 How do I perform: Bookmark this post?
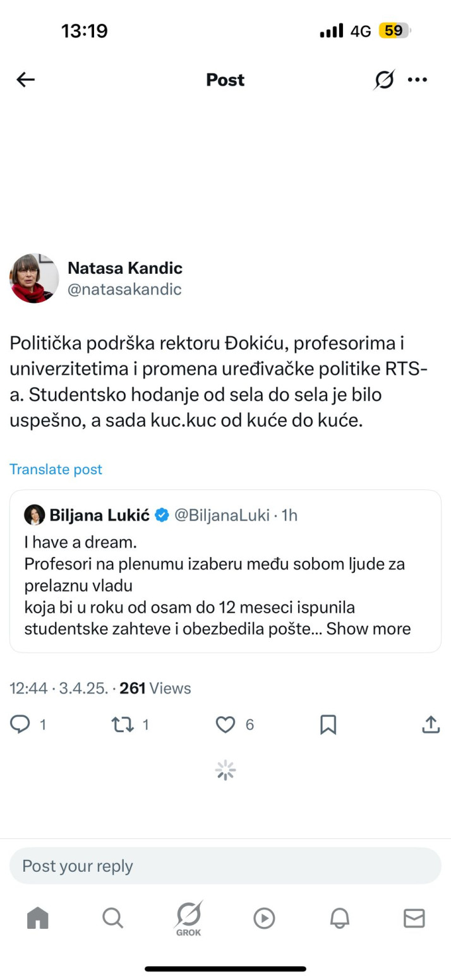[328, 725]
